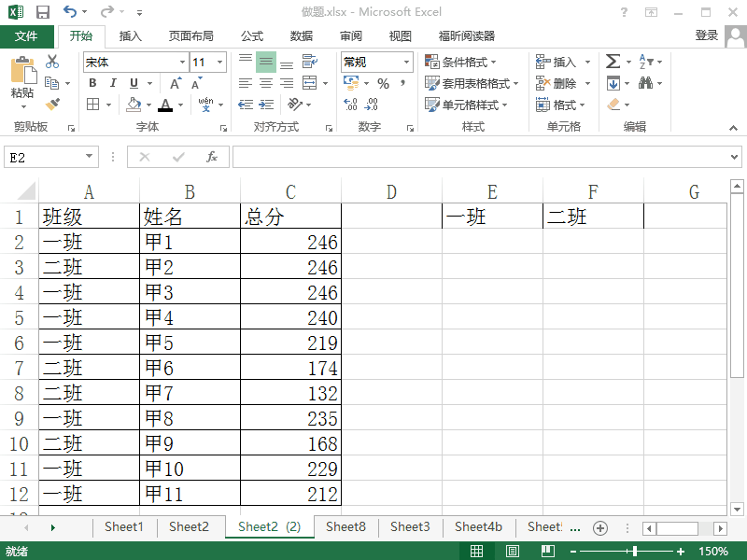This screenshot has height=560, width=747.
Task: Click merge and center icon
Action: coord(310,83)
